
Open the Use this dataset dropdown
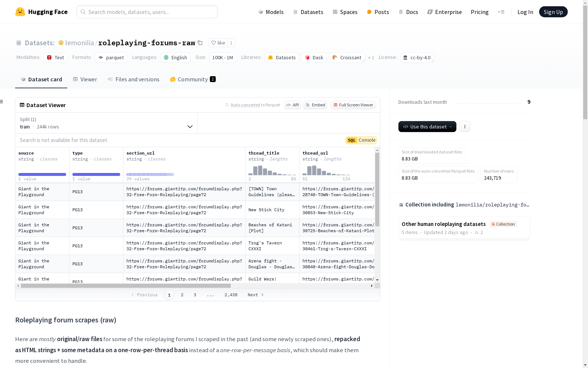tap(427, 127)
